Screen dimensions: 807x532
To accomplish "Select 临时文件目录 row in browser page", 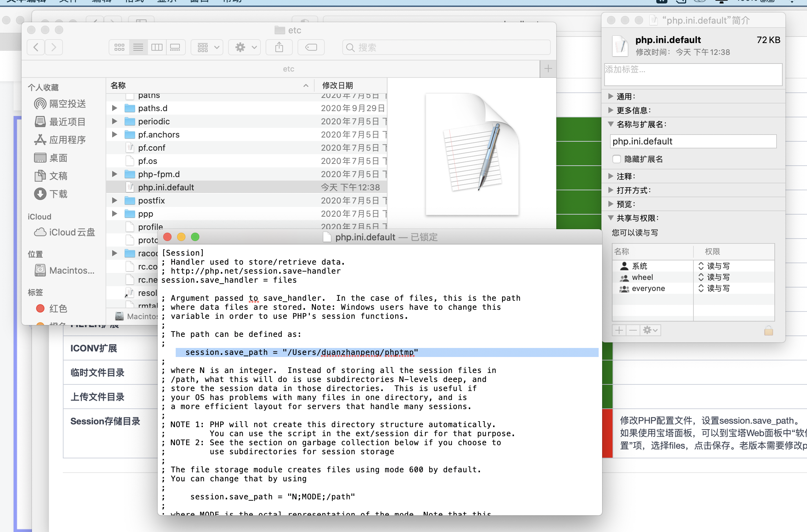I will [x=98, y=373].
